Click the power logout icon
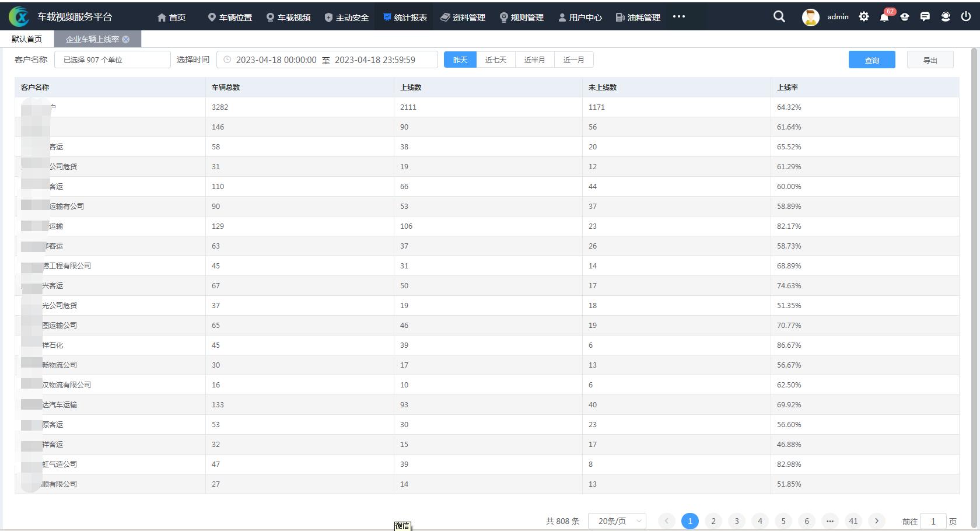Screen dimensions: 980x531 (966, 17)
